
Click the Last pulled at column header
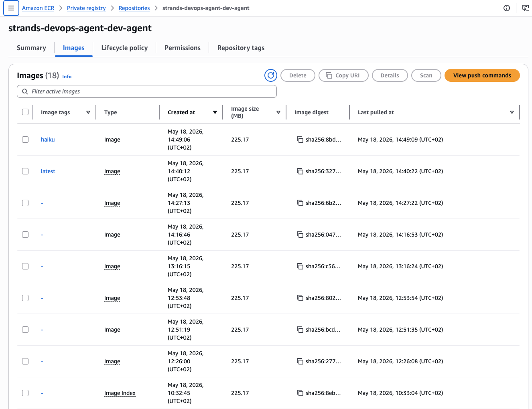tap(376, 112)
